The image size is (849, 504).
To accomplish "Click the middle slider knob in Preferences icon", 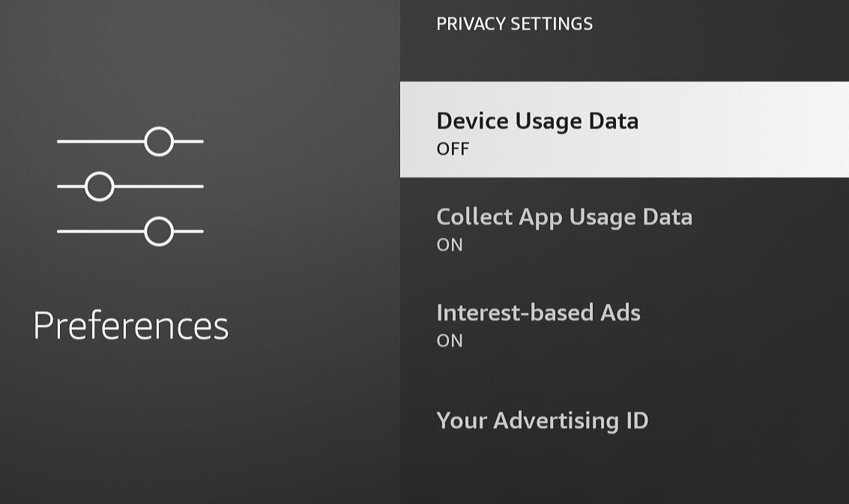I will click(100, 186).
